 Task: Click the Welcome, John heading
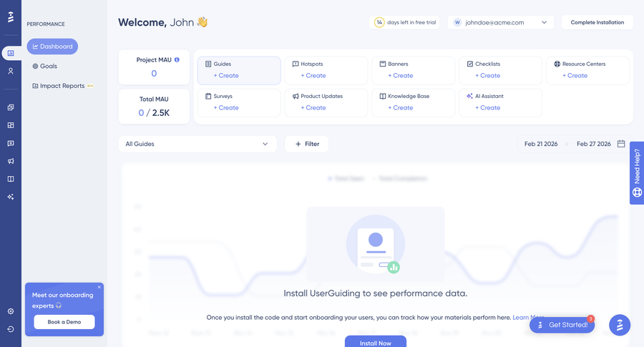(163, 22)
